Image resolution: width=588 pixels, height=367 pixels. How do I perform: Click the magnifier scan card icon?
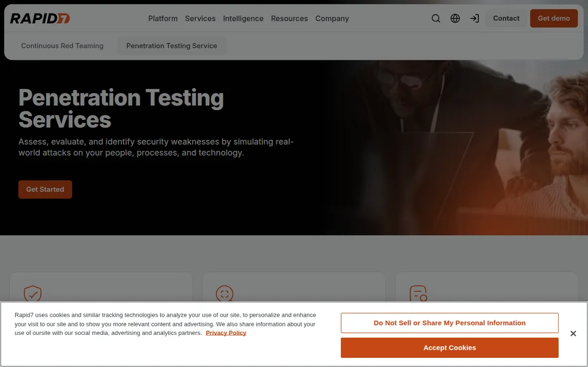tap(225, 293)
